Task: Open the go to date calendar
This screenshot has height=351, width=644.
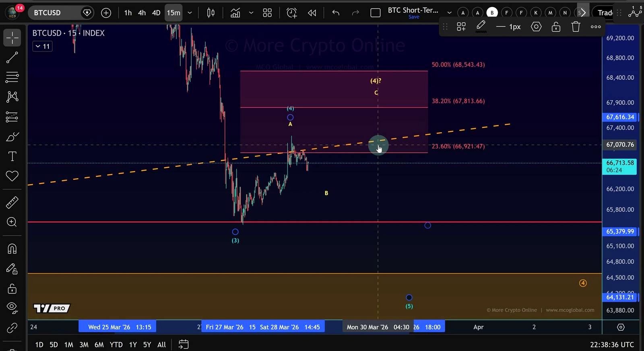Action: (184, 345)
